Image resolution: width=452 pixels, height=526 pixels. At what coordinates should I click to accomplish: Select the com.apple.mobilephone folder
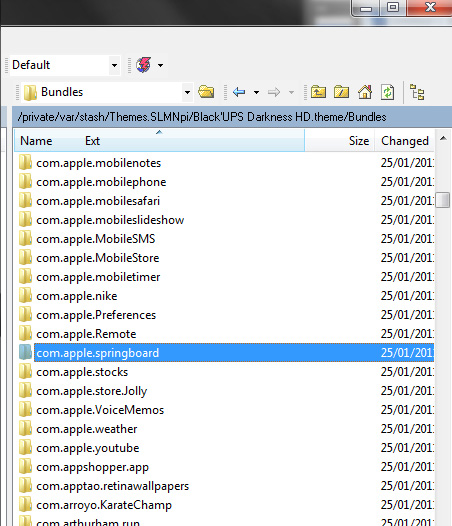coord(101,182)
